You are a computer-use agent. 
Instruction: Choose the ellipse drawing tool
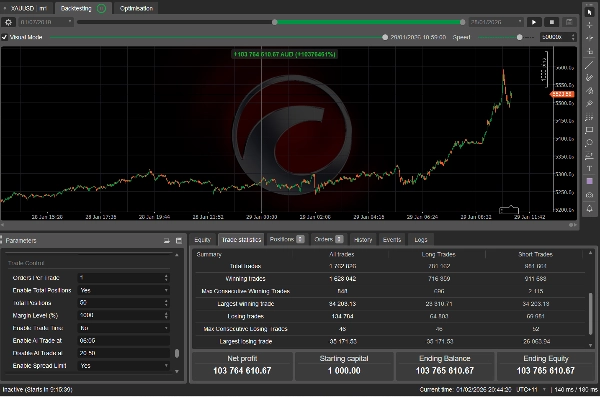[589, 143]
